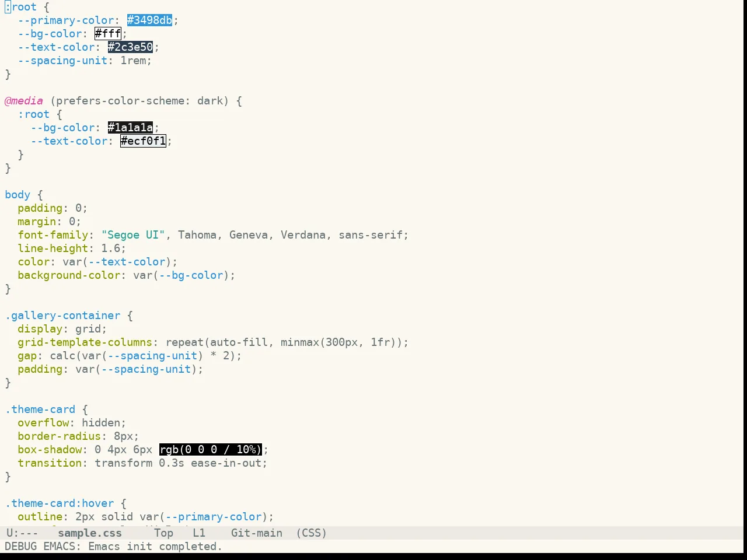Click the auto-fill keyword
Image resolution: width=747 pixels, height=560 pixels.
(x=239, y=342)
